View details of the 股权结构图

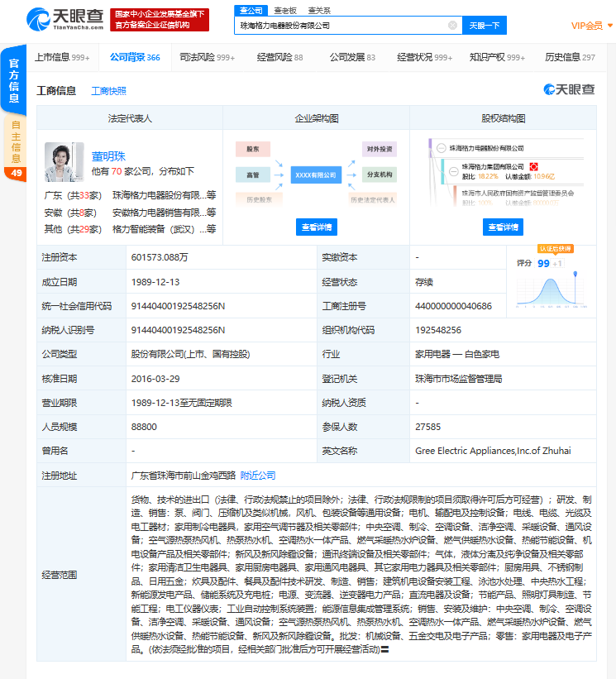pyautogui.click(x=503, y=227)
